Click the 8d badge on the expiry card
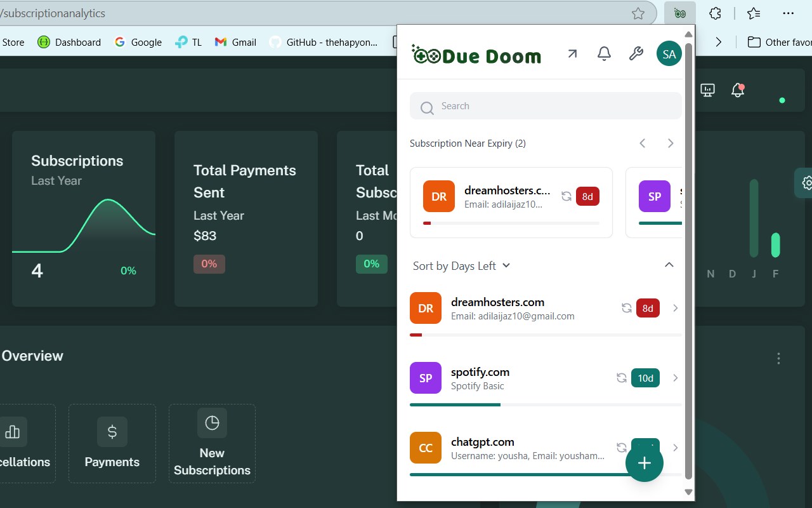 [587, 197]
